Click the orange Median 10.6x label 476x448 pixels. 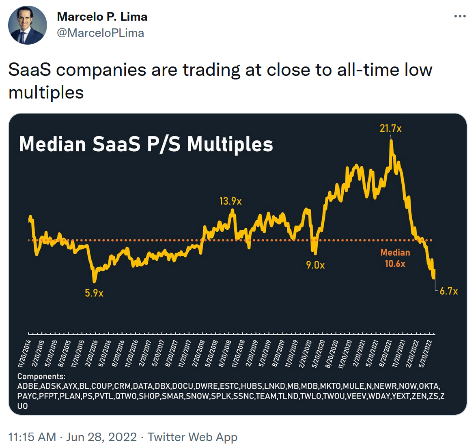coord(395,258)
